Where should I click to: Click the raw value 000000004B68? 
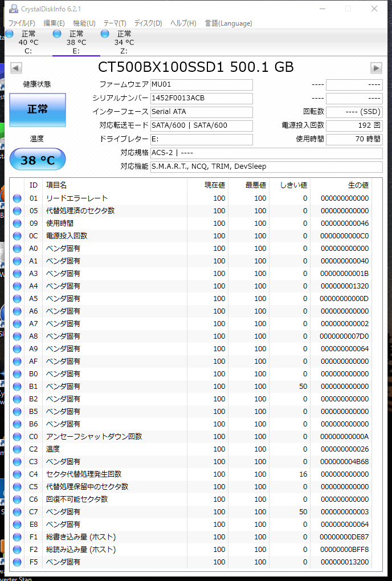(x=345, y=462)
